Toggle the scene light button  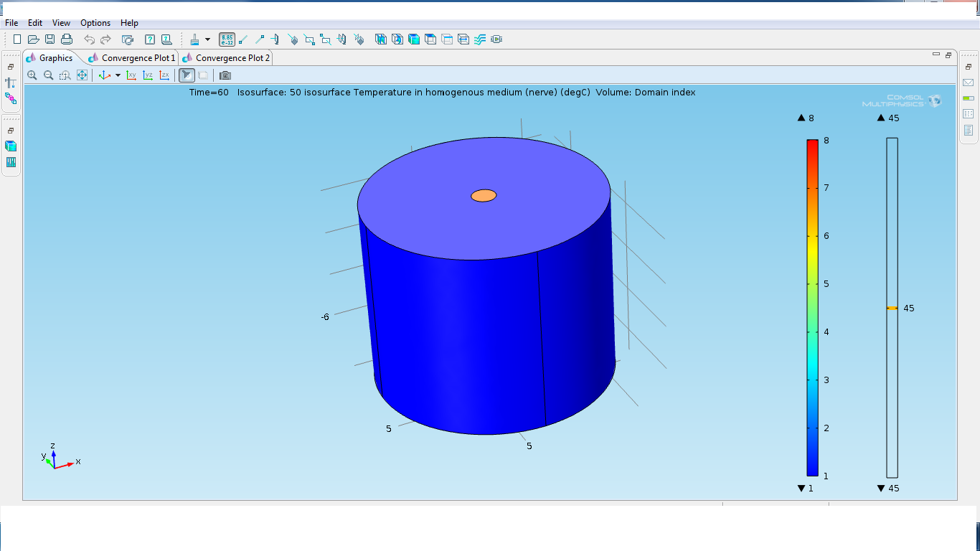(187, 75)
